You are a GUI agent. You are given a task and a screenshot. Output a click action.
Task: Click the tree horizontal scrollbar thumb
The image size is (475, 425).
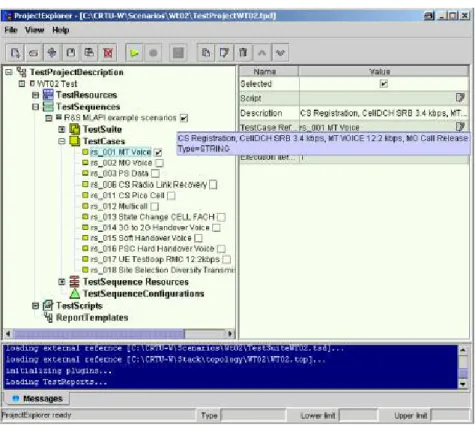[99, 333]
